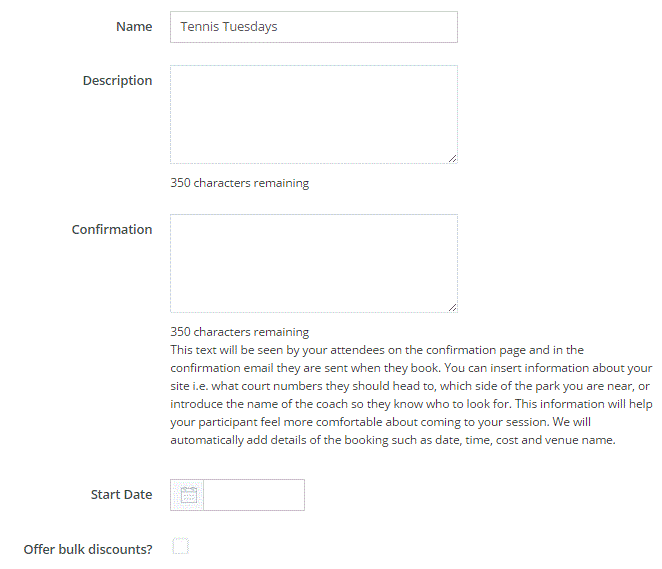Click the Name field label
Viewport: 662px width, 569px height.
[134, 27]
